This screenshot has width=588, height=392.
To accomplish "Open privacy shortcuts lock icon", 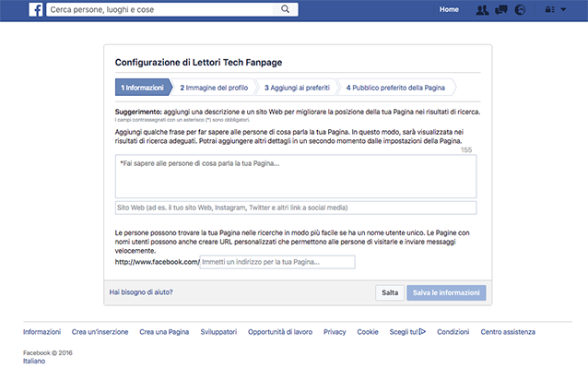I will click(x=549, y=10).
